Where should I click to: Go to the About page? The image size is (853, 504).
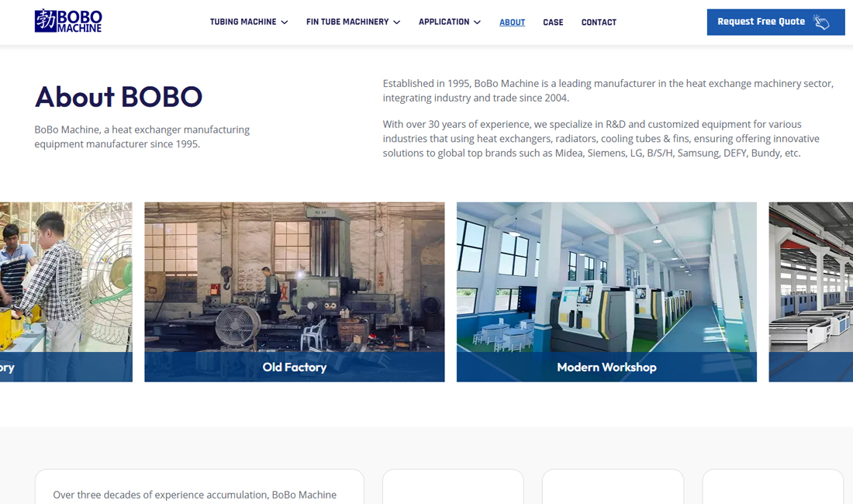pos(512,22)
